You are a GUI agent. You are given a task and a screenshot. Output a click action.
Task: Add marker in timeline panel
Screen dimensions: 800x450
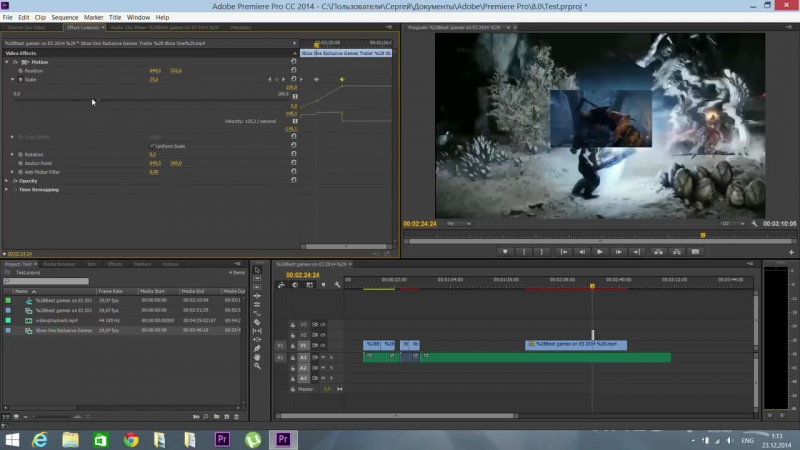pyautogui.click(x=323, y=285)
